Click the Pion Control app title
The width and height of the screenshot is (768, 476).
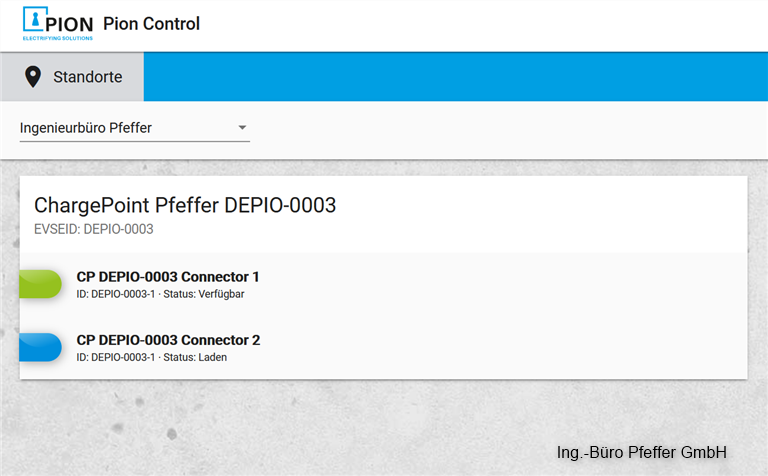[151, 24]
